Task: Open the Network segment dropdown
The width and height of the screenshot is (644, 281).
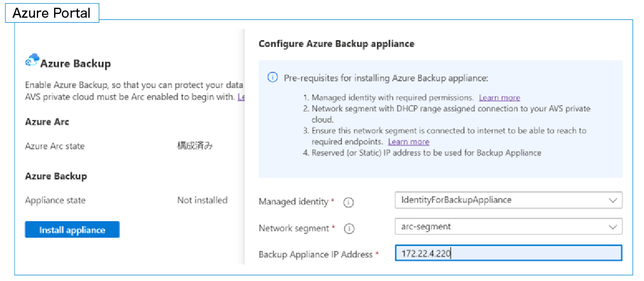Action: [x=508, y=226]
